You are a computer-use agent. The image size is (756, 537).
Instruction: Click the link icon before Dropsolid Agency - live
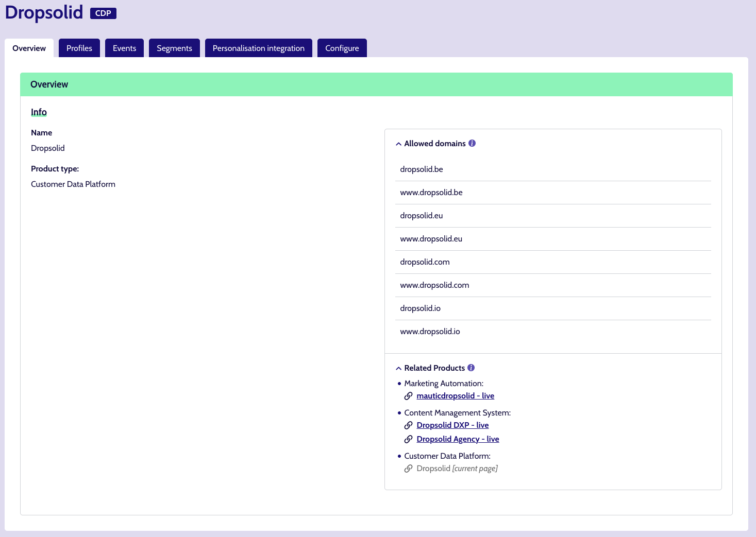pyautogui.click(x=408, y=439)
